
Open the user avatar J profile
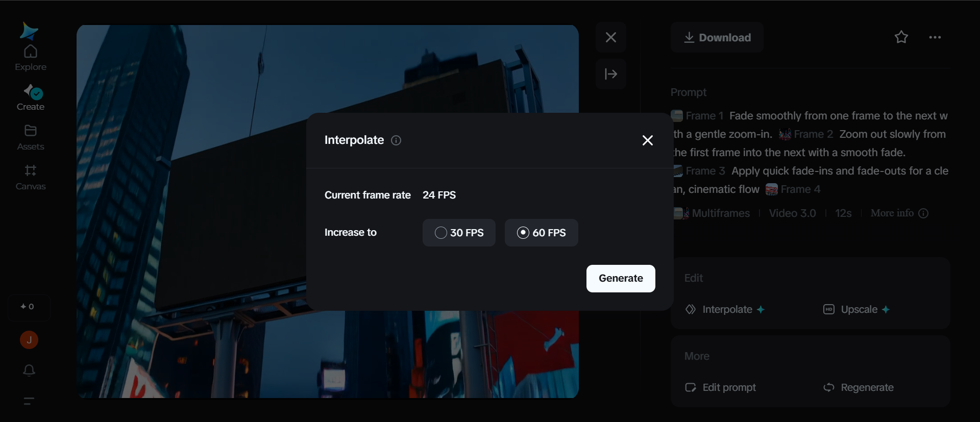[x=29, y=340]
